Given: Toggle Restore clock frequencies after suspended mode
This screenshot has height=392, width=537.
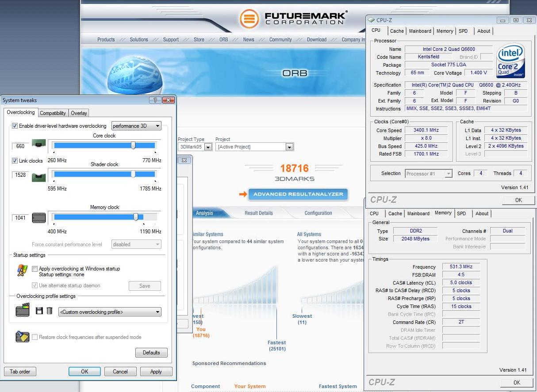Looking at the screenshot, I should (35, 337).
